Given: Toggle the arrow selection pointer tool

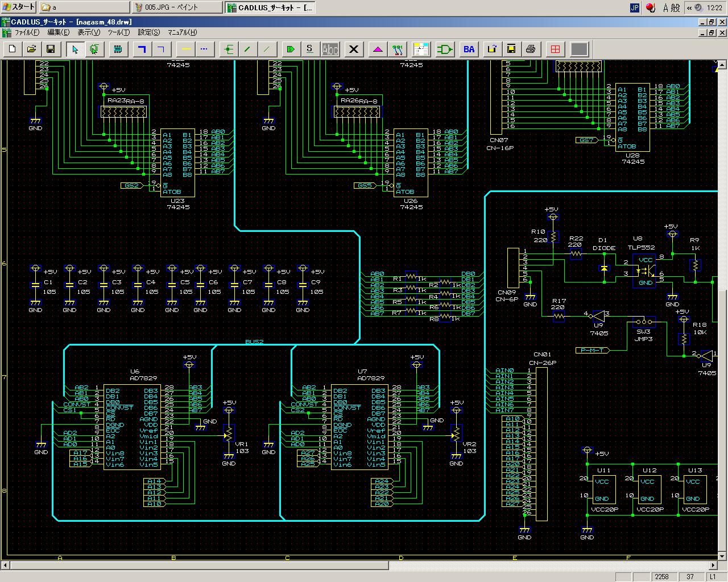Looking at the screenshot, I should click(x=75, y=49).
